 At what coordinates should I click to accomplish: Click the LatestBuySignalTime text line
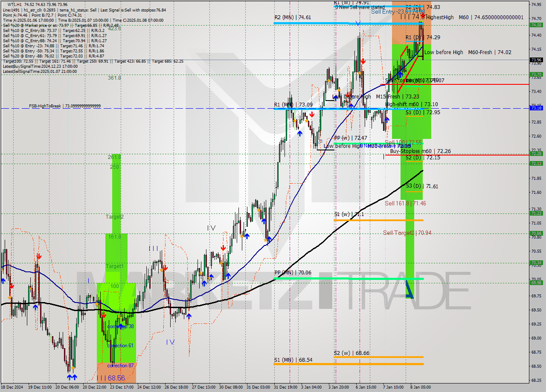[x=40, y=66]
